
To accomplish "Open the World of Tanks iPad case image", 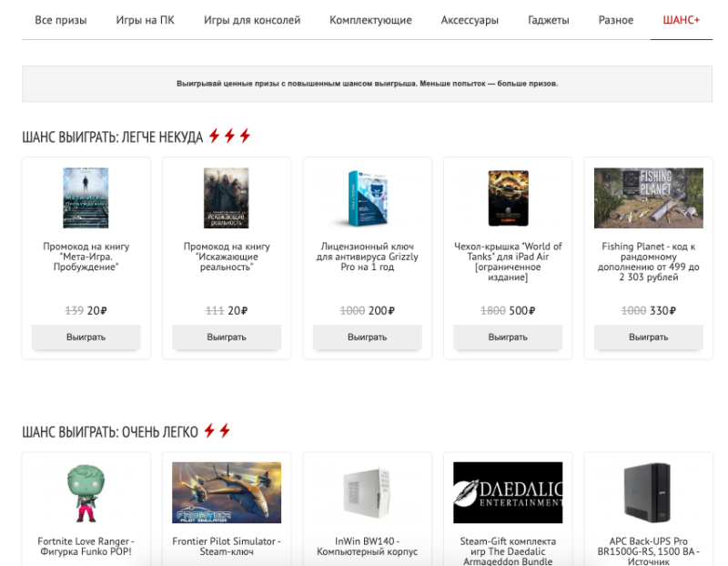I will 509,198.
